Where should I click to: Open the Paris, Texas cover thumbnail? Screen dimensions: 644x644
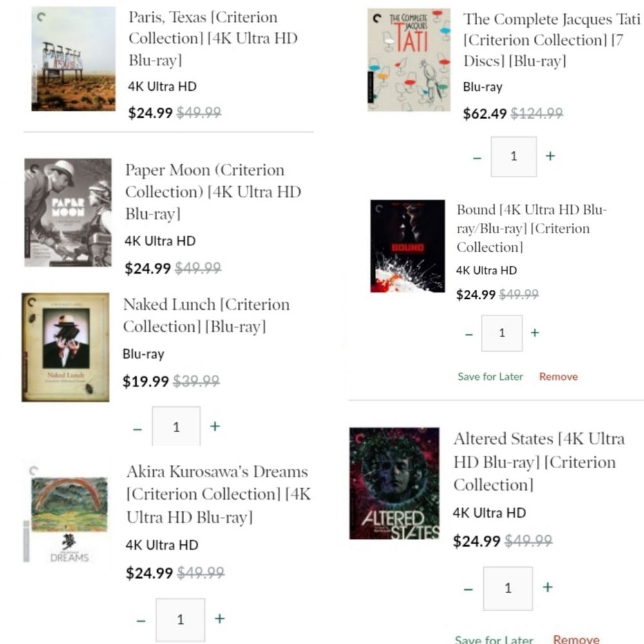[73, 59]
